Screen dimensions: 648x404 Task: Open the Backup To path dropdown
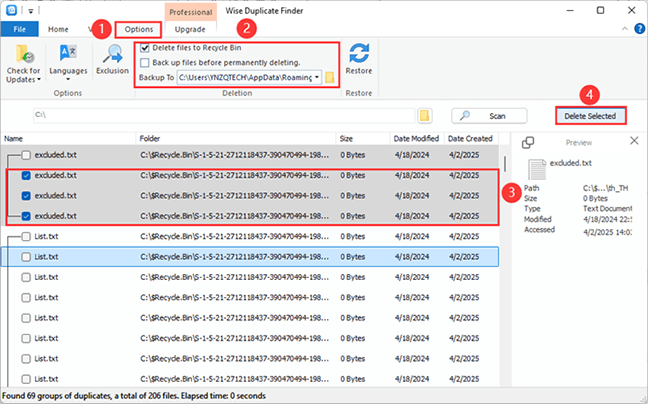[317, 77]
